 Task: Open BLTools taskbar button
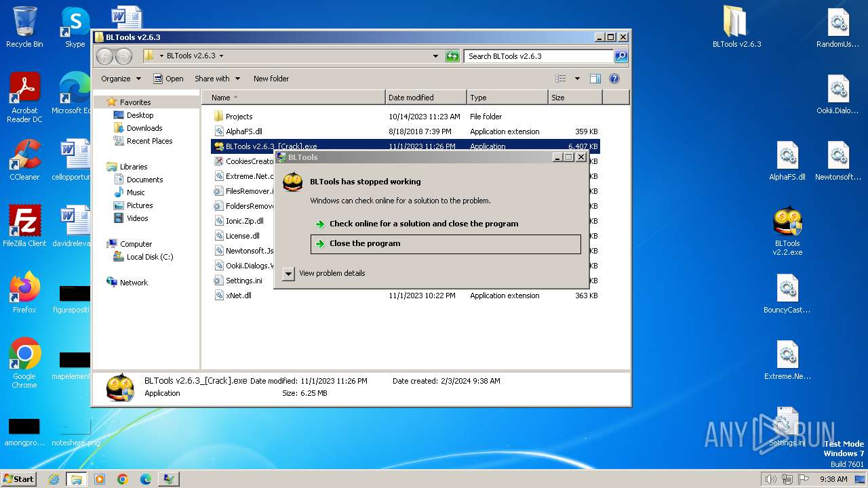click(169, 479)
